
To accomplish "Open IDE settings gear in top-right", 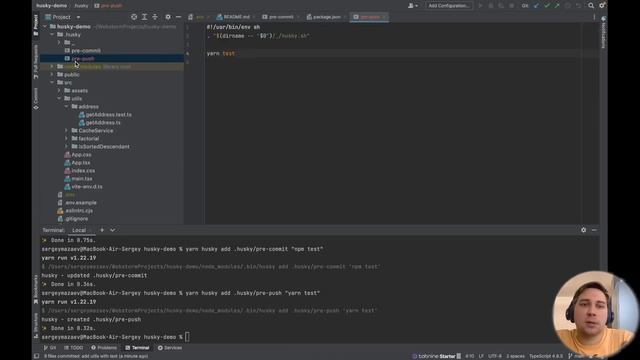I will tap(602, 6).
